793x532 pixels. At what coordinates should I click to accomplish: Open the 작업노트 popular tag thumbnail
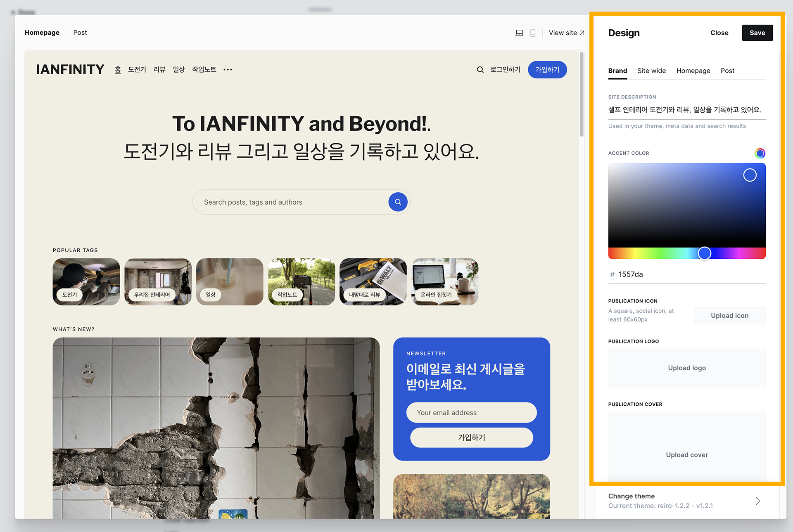302,282
